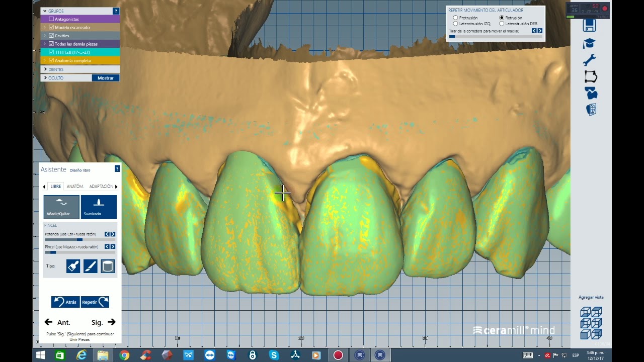The image size is (644, 362).
Task: Go to previous step with Ant.
Action: tap(57, 322)
